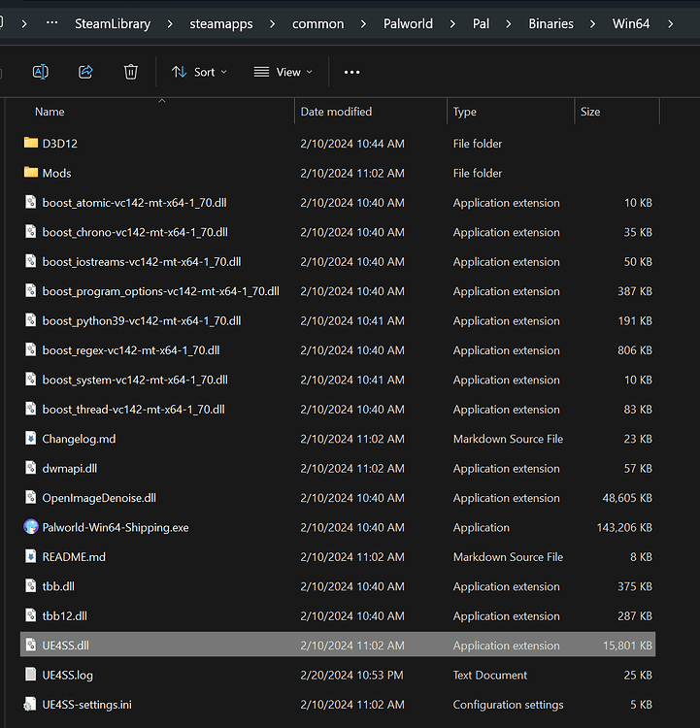Open the See more ellipsis menu
This screenshot has width=700, height=728.
click(x=351, y=72)
